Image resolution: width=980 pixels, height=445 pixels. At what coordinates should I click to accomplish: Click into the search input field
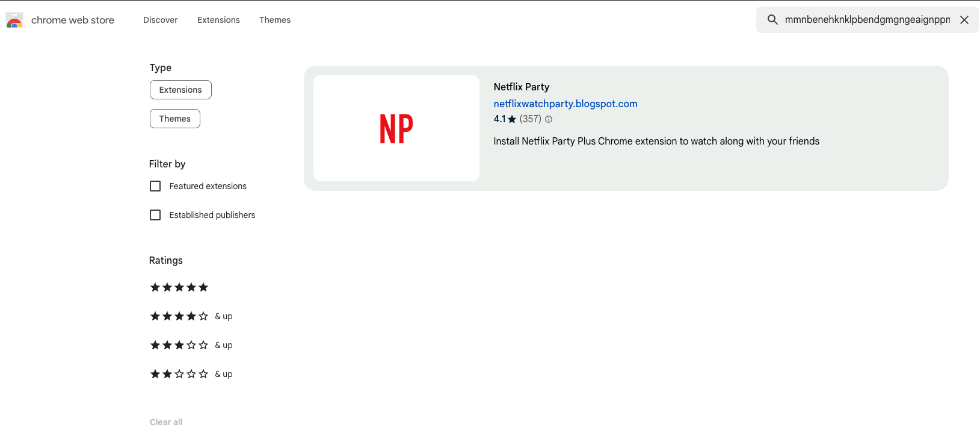tap(867, 20)
